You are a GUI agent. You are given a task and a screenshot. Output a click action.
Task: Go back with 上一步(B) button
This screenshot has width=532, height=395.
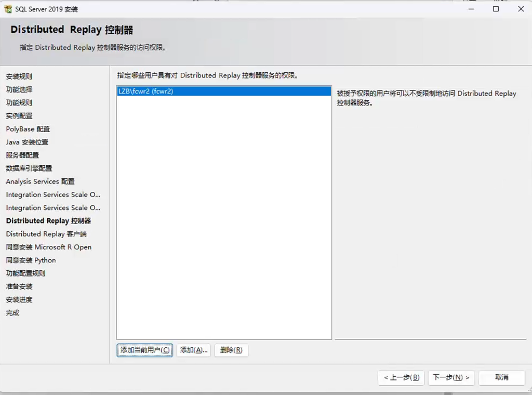(402, 377)
